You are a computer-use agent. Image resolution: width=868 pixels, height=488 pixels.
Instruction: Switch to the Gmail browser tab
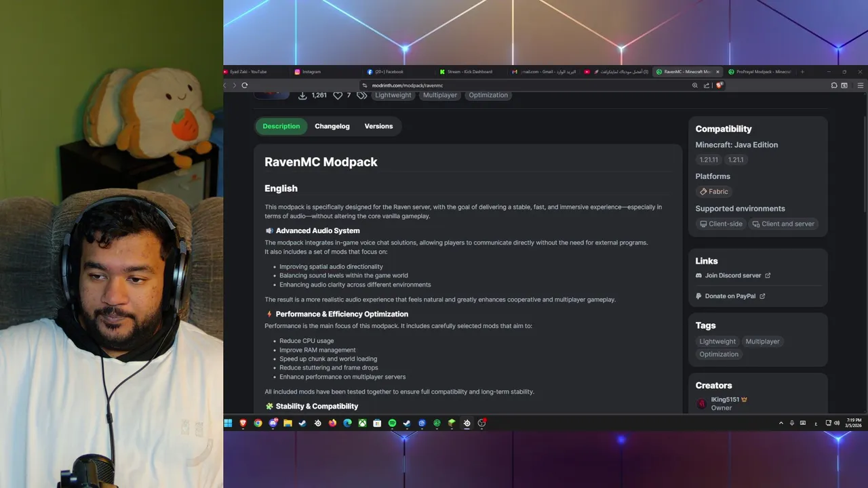pos(544,72)
